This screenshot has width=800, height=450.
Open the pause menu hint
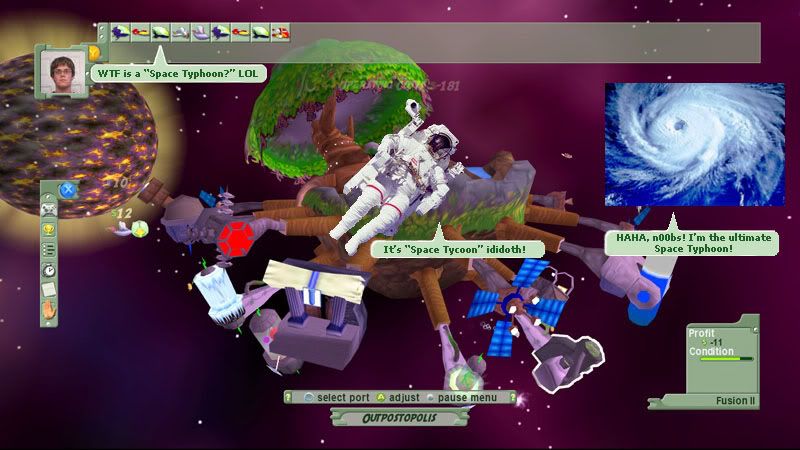pyautogui.click(x=462, y=397)
